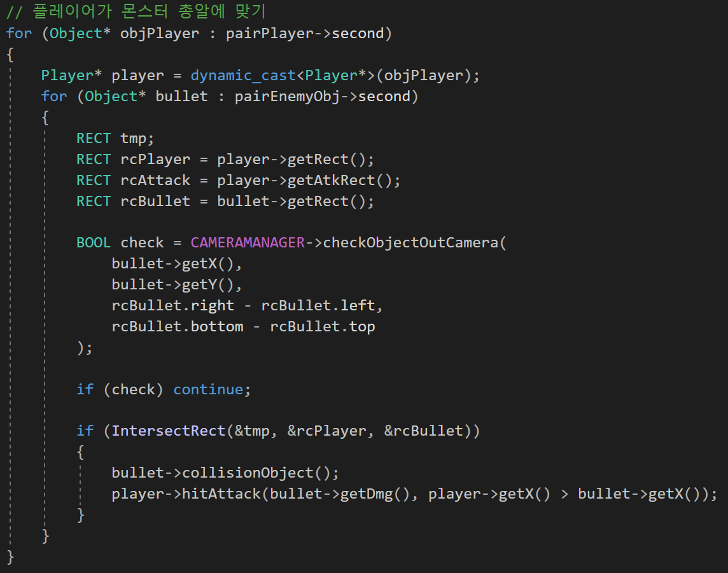Click 'rcBullet.top' expression
The height and width of the screenshot is (573, 728).
tap(322, 327)
